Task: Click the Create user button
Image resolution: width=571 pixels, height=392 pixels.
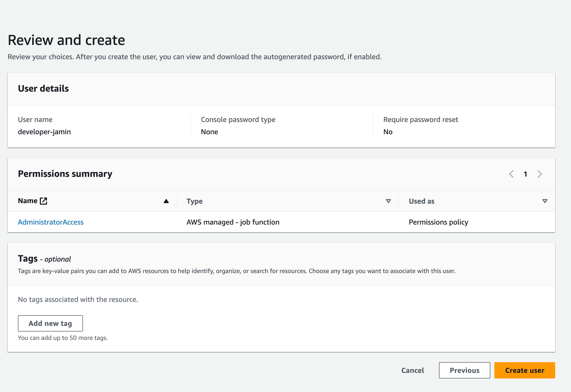Action: 525,370
